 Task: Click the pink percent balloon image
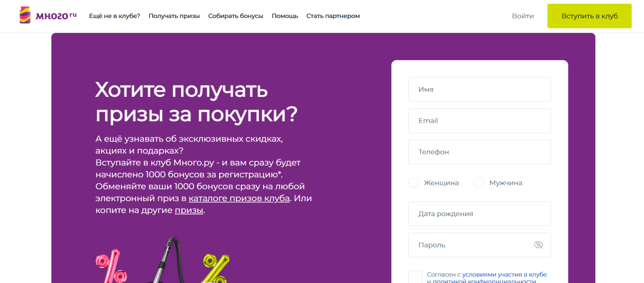[111, 267]
